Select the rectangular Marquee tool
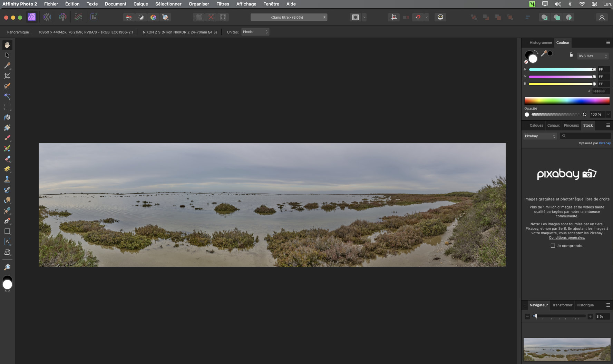 (x=7, y=107)
